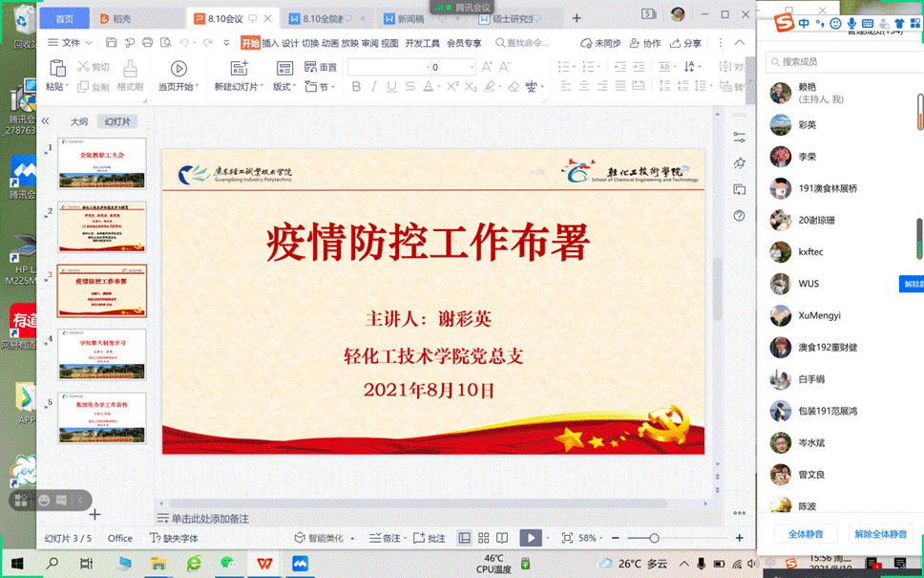
Task: Click the fit-to-window zoom icon
Action: pyautogui.click(x=567, y=538)
